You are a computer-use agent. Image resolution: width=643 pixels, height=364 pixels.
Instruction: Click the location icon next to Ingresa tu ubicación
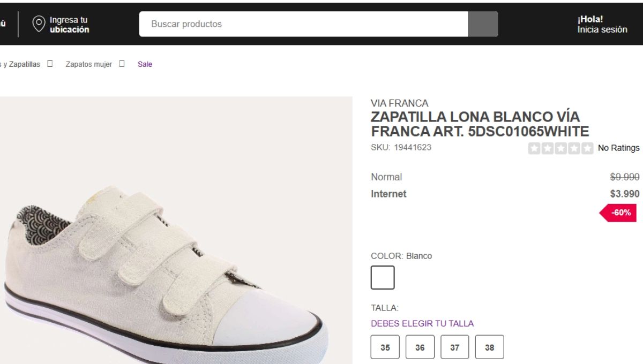(x=38, y=23)
